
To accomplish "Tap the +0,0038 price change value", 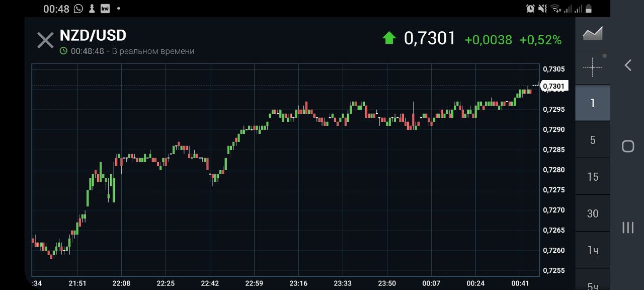I will (488, 40).
